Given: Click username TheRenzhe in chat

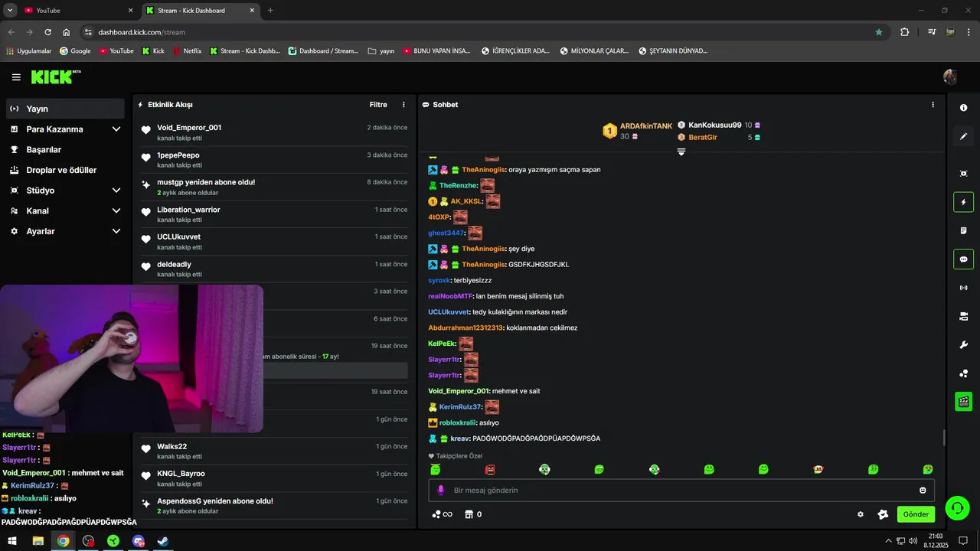Looking at the screenshot, I should (x=458, y=186).
